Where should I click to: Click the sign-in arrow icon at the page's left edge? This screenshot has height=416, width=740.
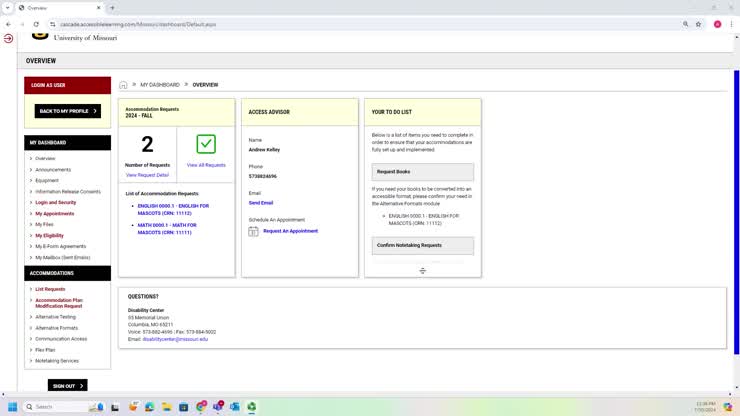tap(8, 38)
